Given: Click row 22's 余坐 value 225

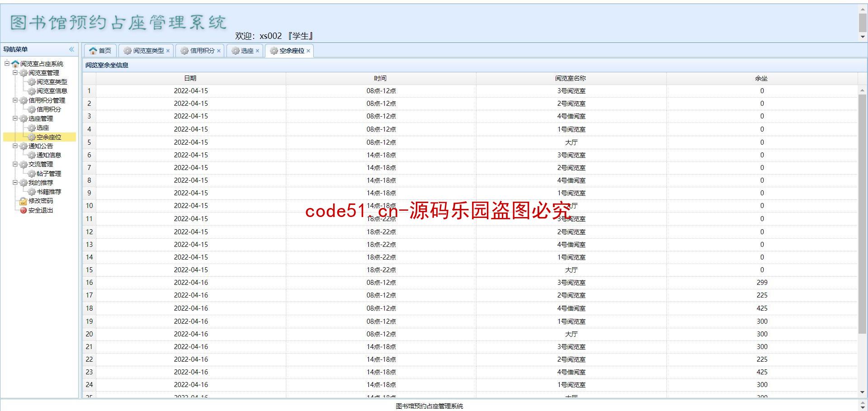Looking at the screenshot, I should [762, 359].
